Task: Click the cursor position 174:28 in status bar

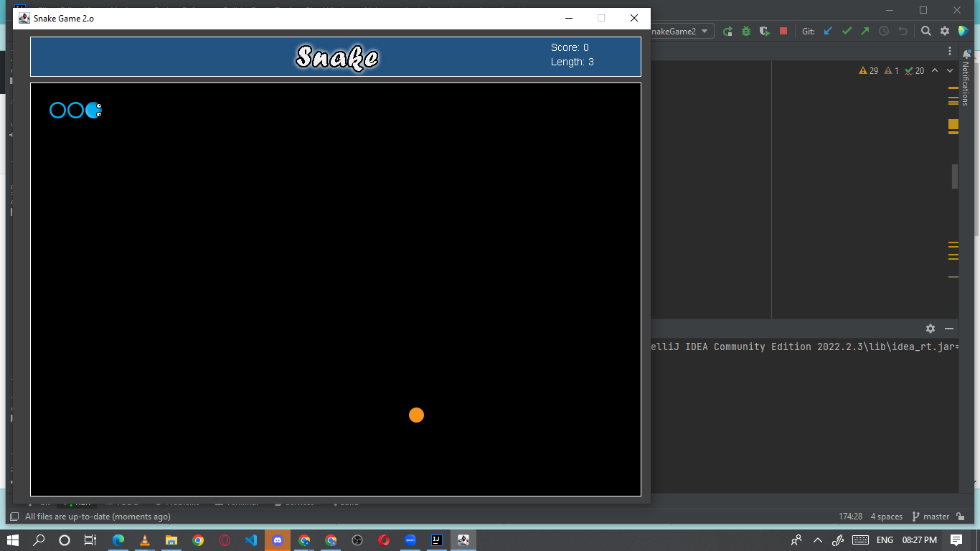Action: (850, 517)
